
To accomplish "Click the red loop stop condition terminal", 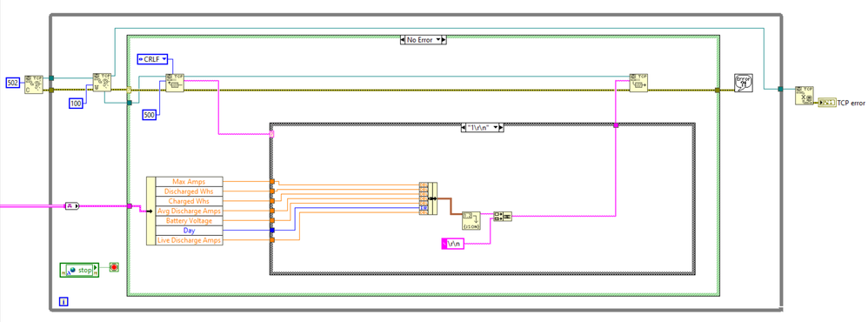I will point(114,267).
